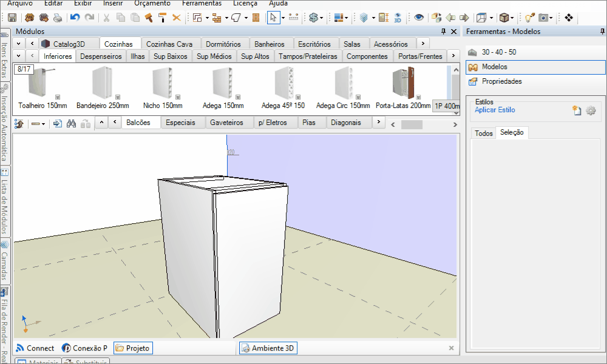
Task: Open the camera icon dropdown arrow
Action: pos(551,18)
